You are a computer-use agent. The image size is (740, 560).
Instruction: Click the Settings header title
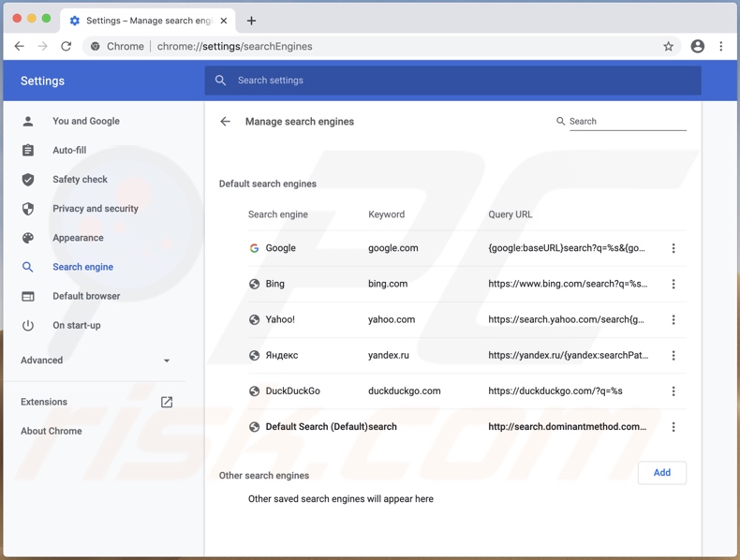[x=42, y=81]
